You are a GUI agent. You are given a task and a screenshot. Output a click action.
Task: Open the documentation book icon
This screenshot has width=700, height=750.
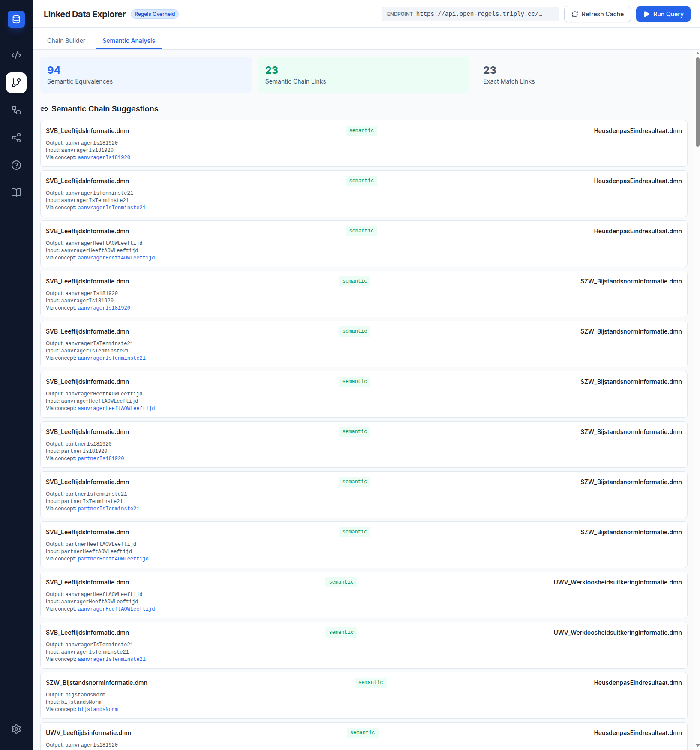pyautogui.click(x=16, y=193)
